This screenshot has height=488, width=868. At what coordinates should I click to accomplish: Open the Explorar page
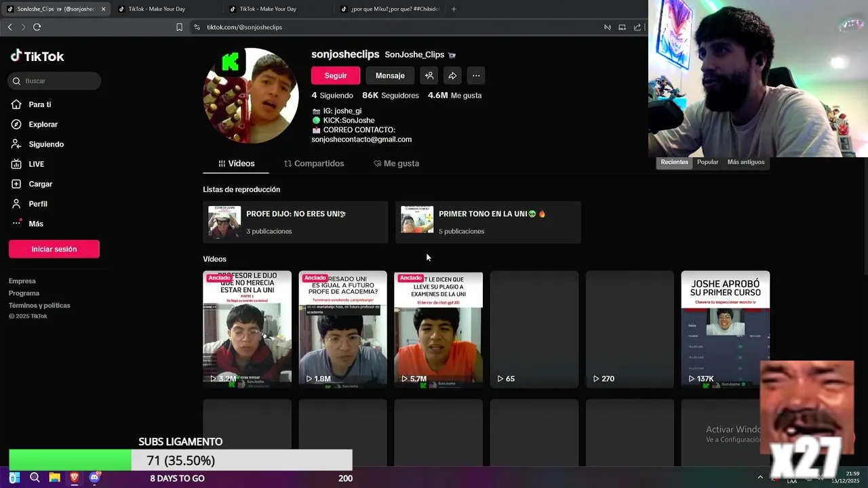click(x=43, y=125)
